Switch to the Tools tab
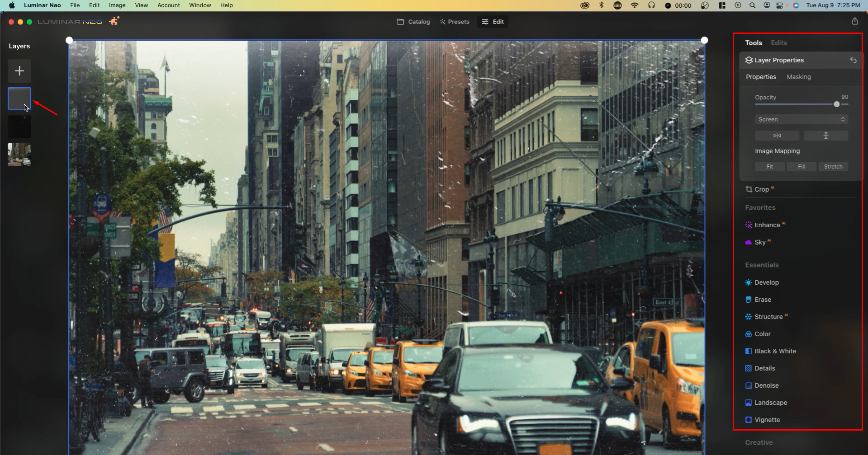The height and width of the screenshot is (455, 868). click(754, 42)
